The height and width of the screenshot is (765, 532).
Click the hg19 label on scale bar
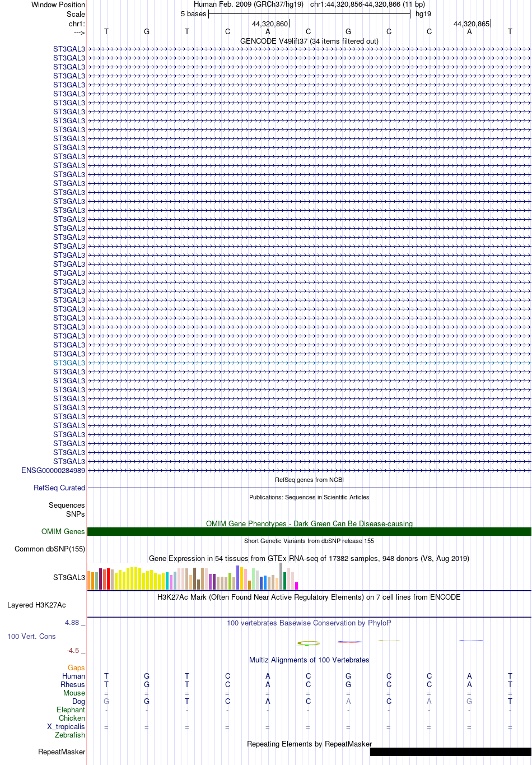[x=423, y=13]
